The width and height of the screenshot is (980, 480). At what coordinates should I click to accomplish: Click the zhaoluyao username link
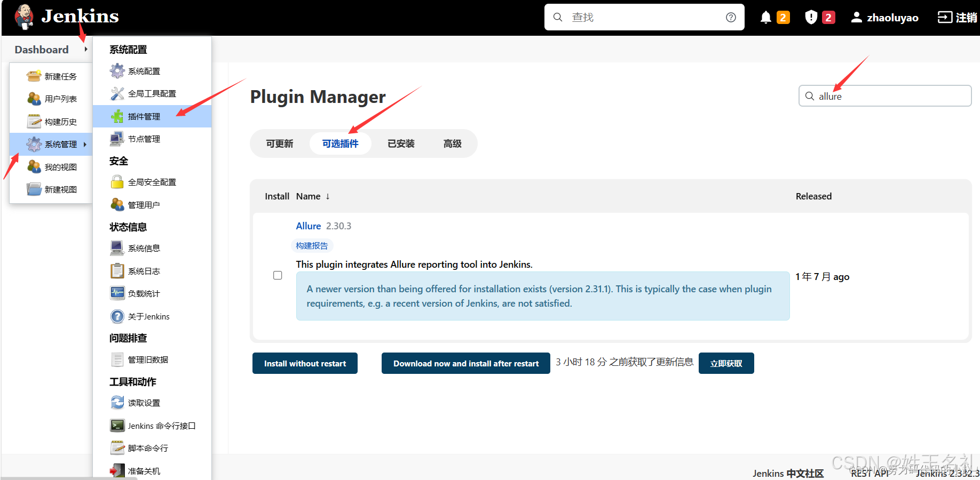click(892, 18)
